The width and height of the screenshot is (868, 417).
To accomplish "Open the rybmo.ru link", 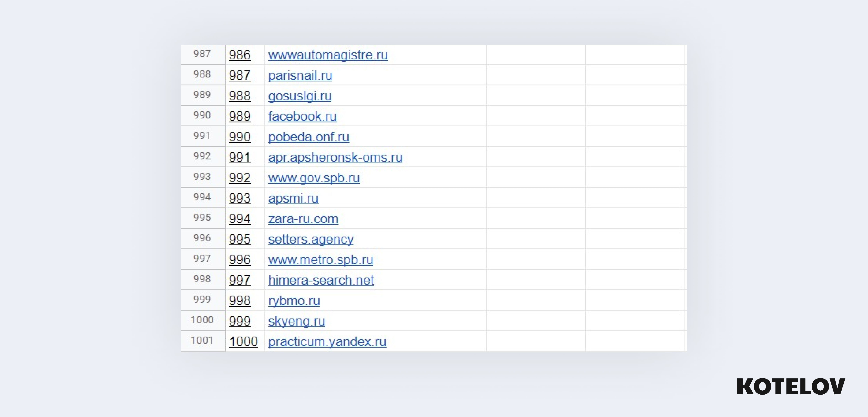I will [294, 301].
